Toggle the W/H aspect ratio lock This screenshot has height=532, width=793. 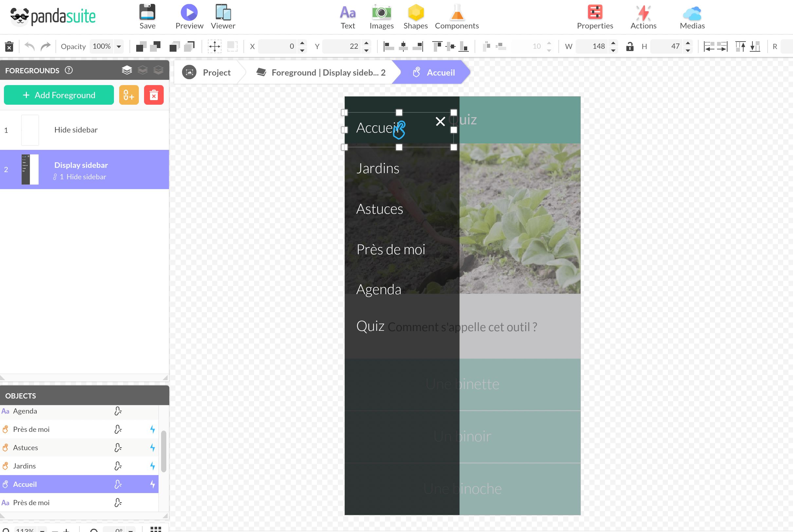point(630,46)
